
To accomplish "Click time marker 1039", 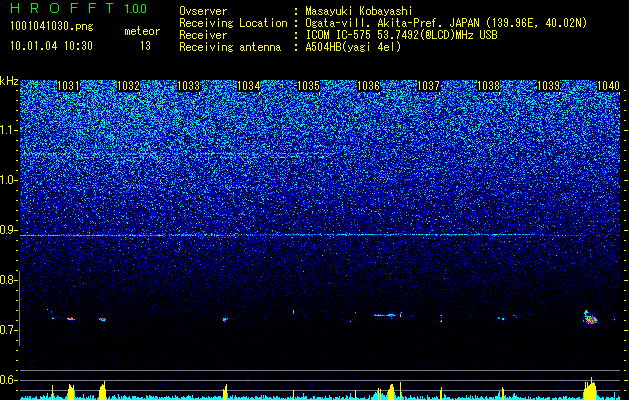I will click(548, 86).
